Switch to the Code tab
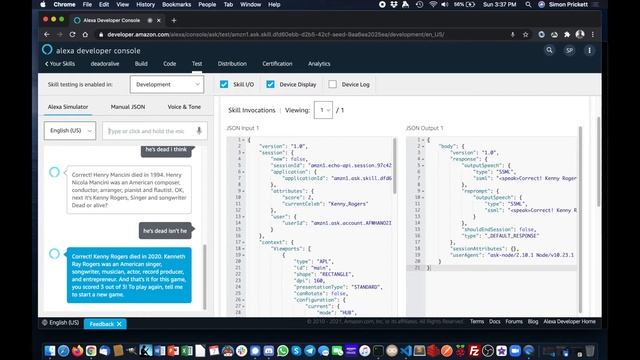Screen dimensions: 640x360 click(169, 64)
